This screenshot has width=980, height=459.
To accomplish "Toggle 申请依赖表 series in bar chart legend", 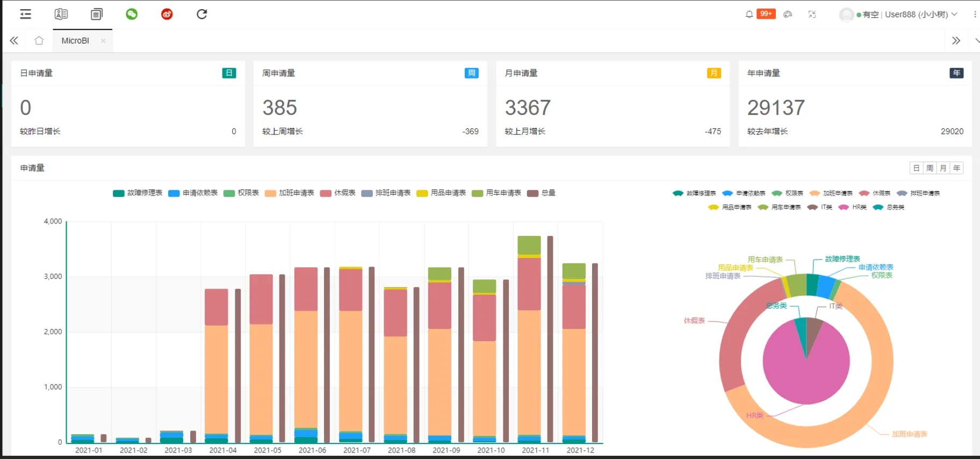I will (x=193, y=193).
